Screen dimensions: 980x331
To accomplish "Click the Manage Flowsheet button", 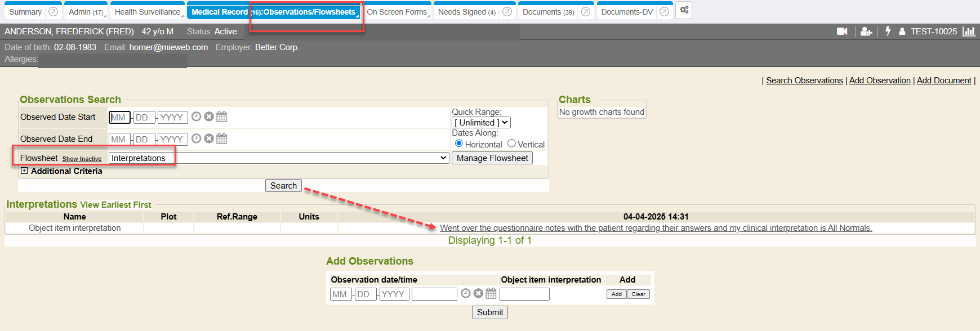I will tap(492, 158).
